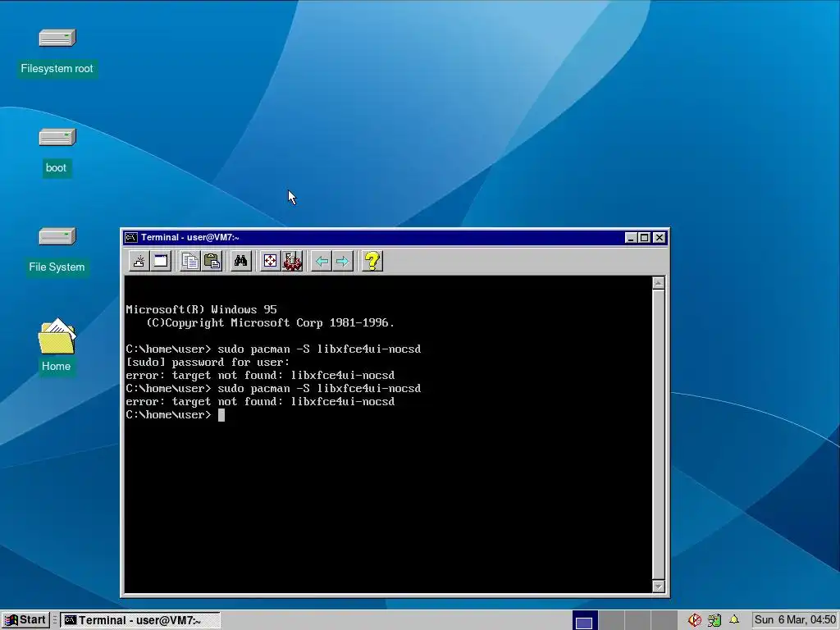Open the binoculars search tool
The height and width of the screenshot is (630, 840).
click(x=241, y=262)
